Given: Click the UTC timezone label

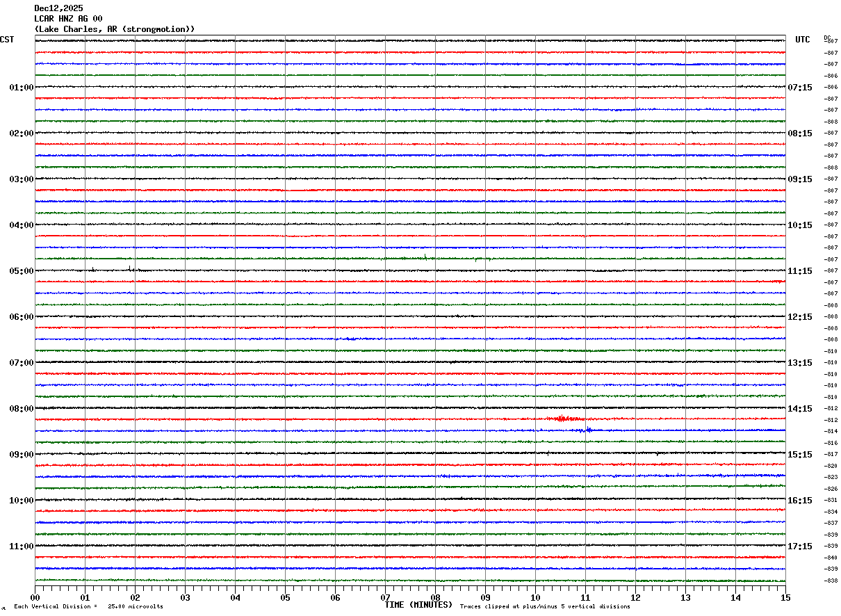Looking at the screenshot, I should (x=803, y=40).
